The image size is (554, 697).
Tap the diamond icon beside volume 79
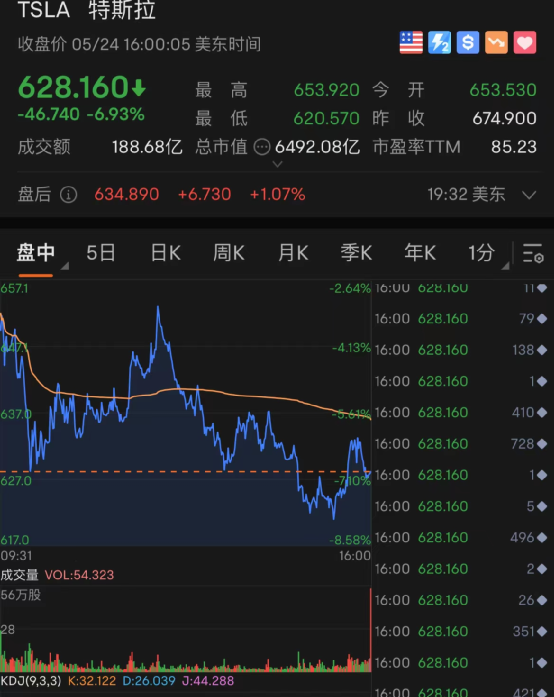(x=542, y=319)
